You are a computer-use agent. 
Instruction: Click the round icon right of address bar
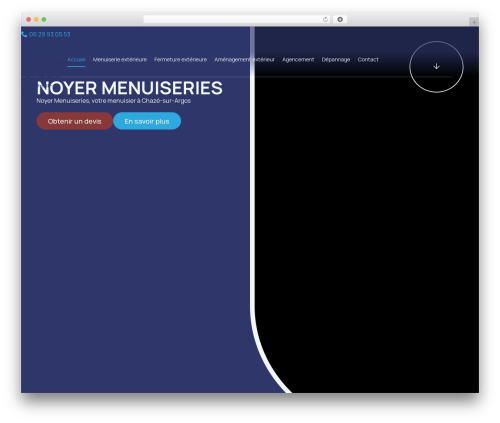(340, 19)
